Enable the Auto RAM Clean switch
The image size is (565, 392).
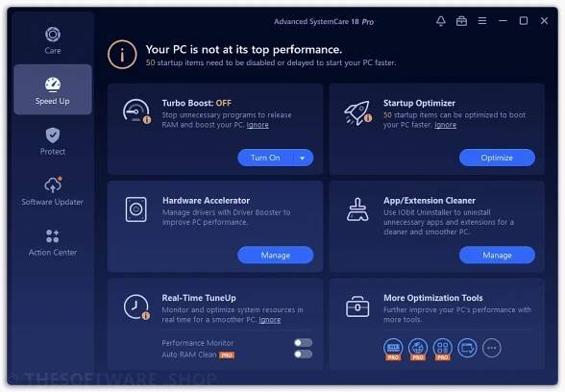click(x=303, y=355)
